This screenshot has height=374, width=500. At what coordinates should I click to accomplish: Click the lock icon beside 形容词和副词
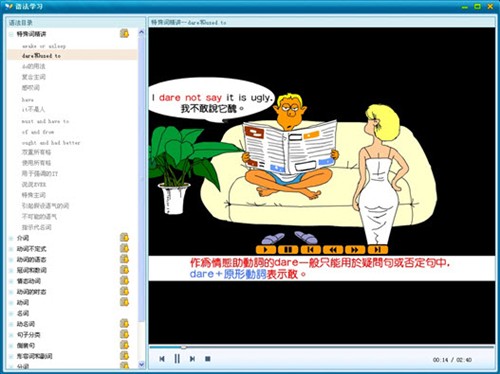[124, 355]
